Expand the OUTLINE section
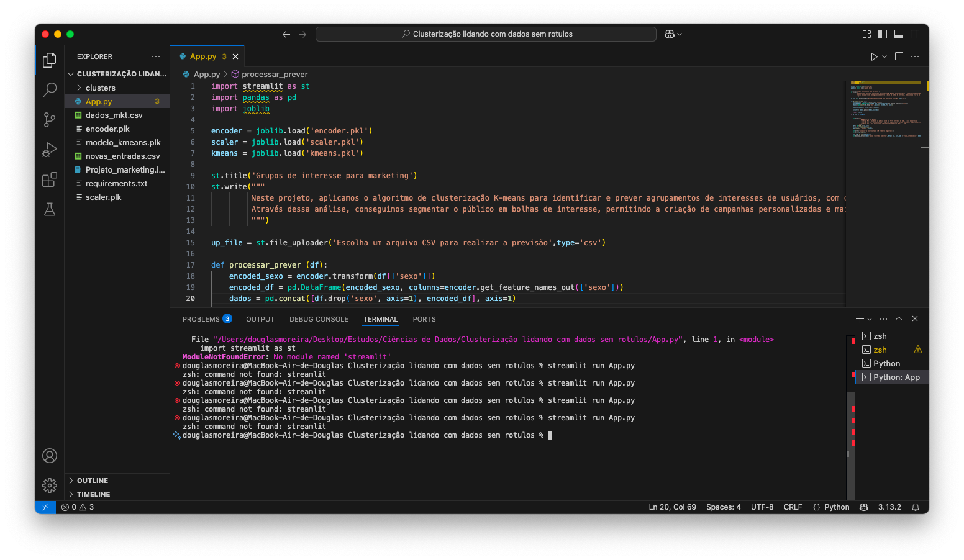The height and width of the screenshot is (560, 964). click(x=117, y=481)
